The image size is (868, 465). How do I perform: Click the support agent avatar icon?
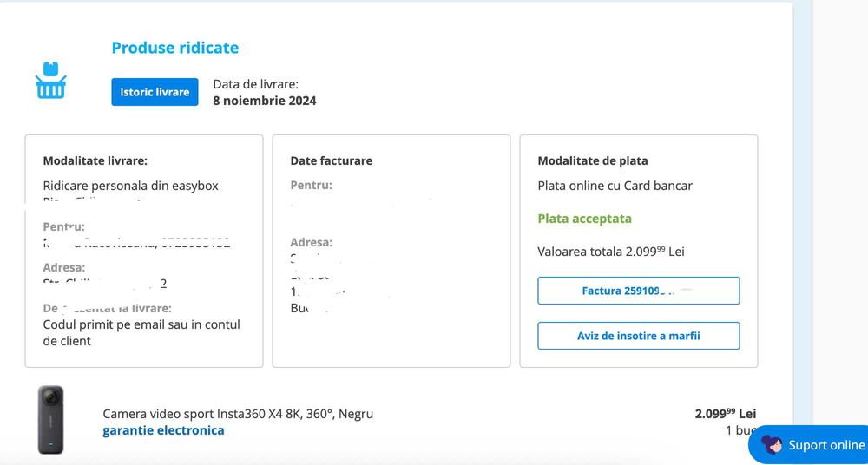(772, 444)
